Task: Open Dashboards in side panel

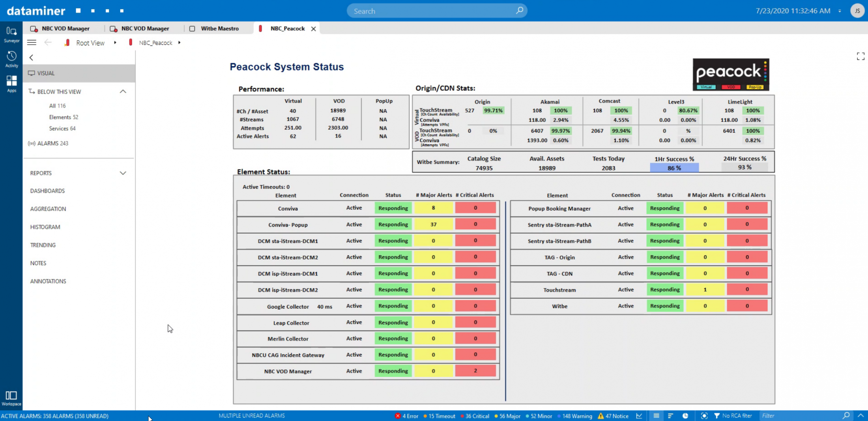Action: [47, 191]
